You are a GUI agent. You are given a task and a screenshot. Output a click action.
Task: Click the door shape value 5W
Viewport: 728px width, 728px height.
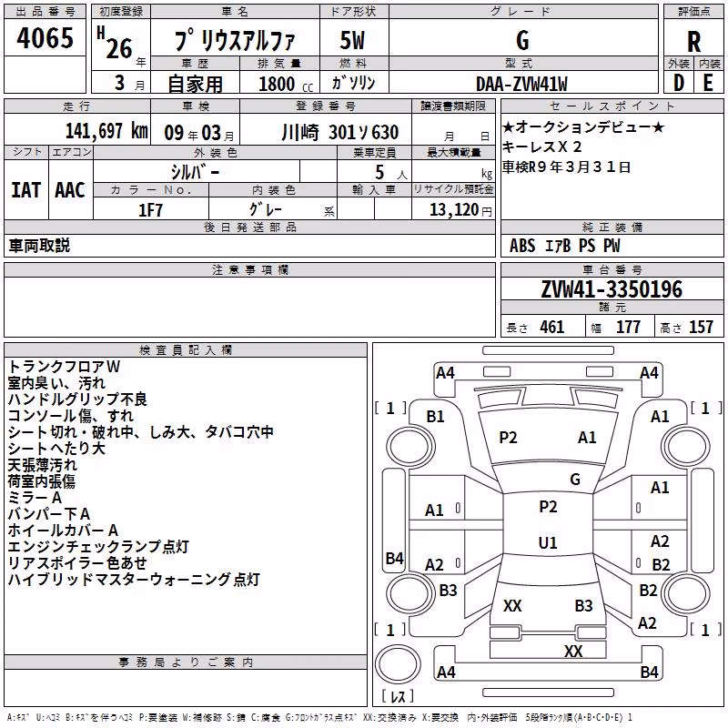coord(353,40)
